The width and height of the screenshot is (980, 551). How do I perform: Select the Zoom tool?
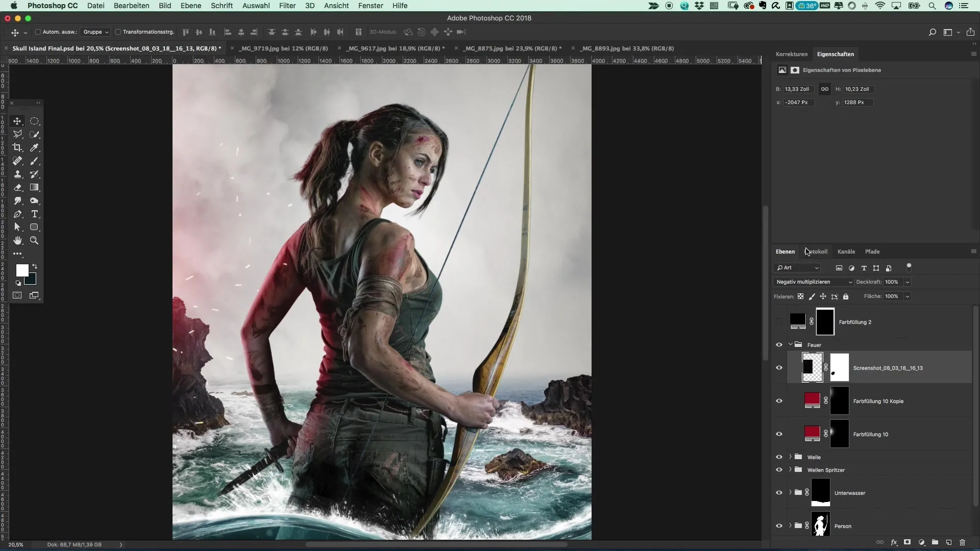click(x=34, y=240)
